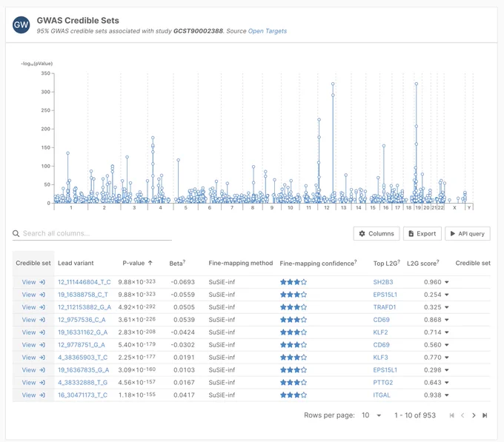Open the SH2B3 gene link
This screenshot has width=504, height=442.
click(x=383, y=282)
